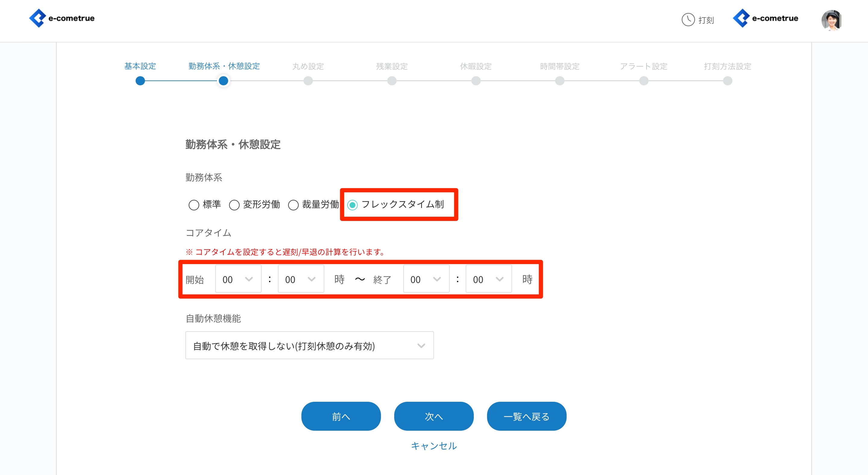Open the core time start hour dropdown

point(238,279)
